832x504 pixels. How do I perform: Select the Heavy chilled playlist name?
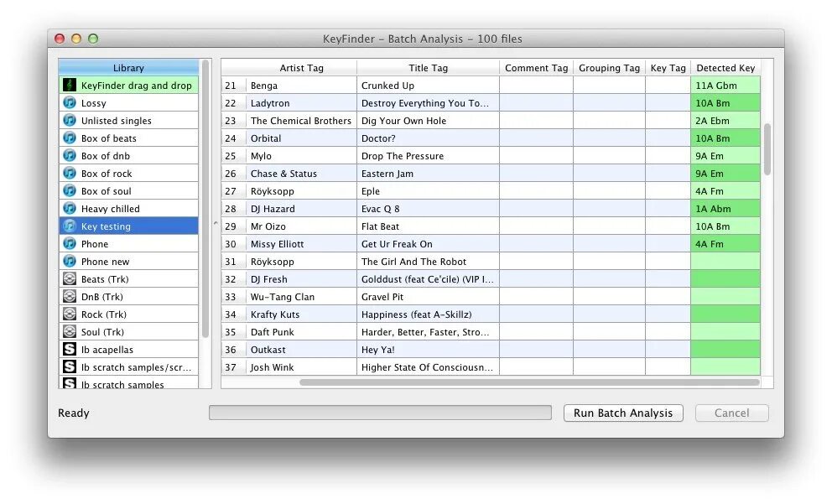coord(111,209)
